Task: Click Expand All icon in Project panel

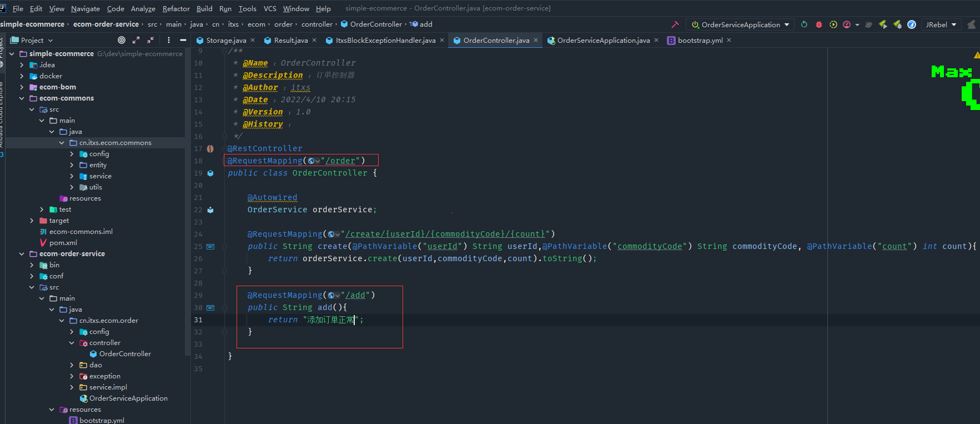Action: tap(136, 40)
